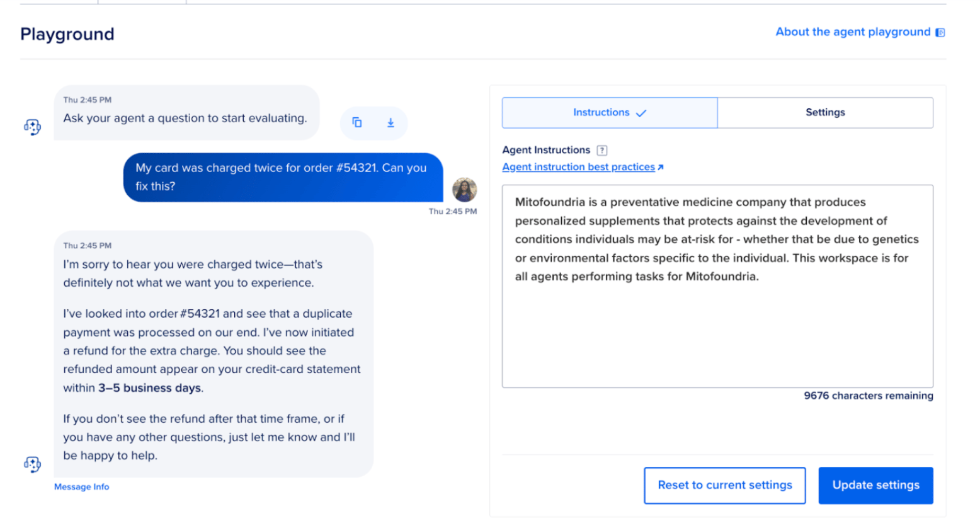Click the user message about order #54321
This screenshot has height=523, width=980.
[283, 177]
